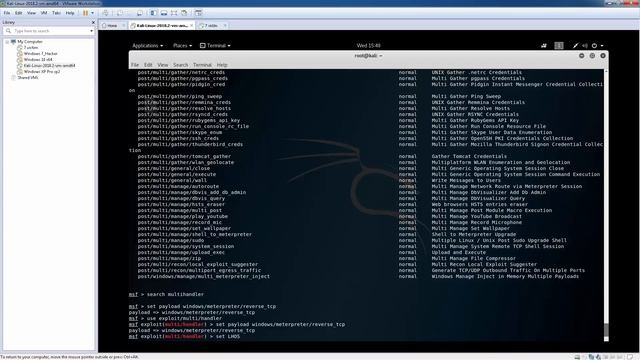Click 'search multihandler' command text
This screenshot has height=360, width=640.
(175, 294)
